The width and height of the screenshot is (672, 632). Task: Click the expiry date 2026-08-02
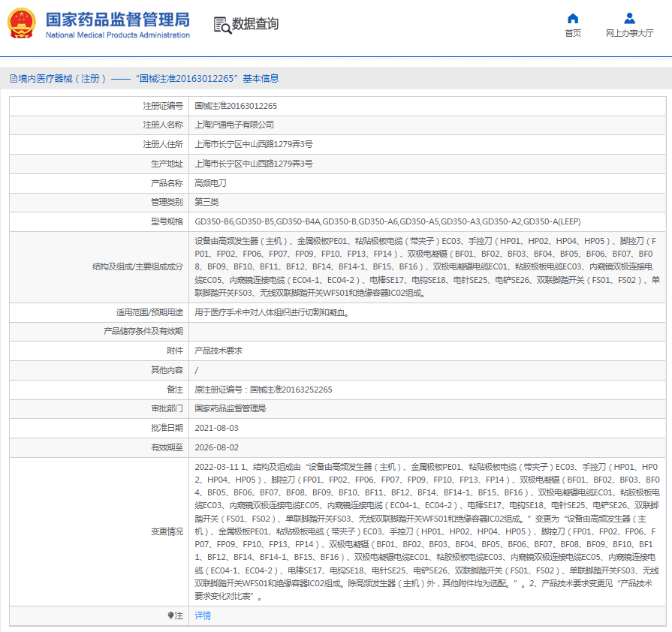[216, 447]
